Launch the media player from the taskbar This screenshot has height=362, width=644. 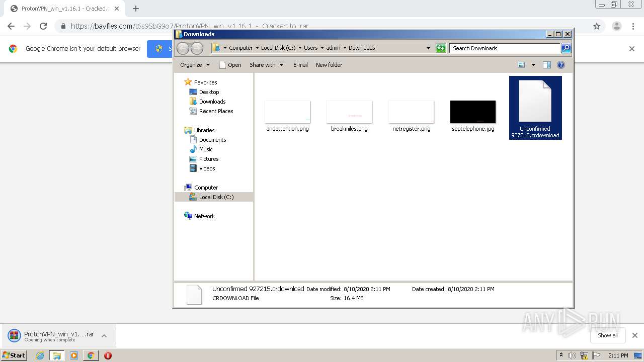(x=74, y=355)
